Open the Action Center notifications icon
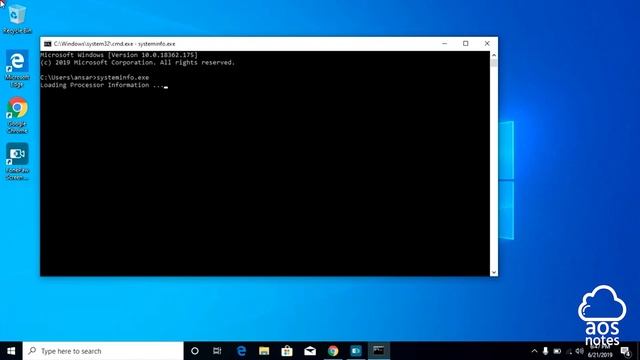 (x=626, y=351)
